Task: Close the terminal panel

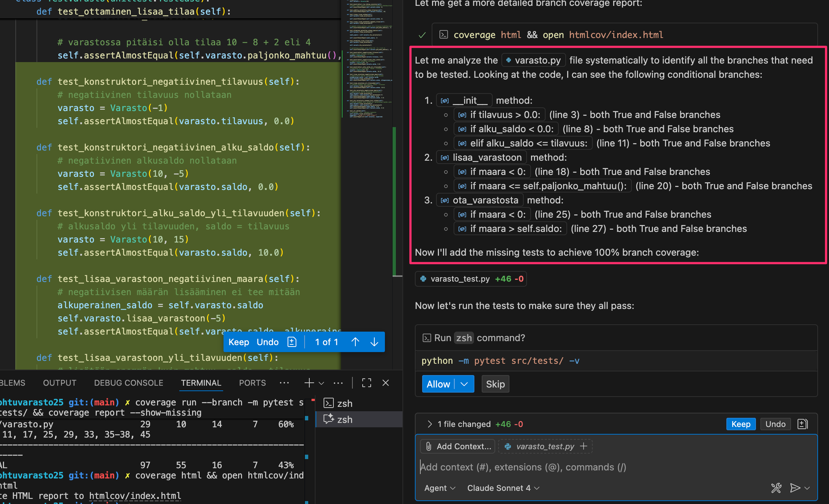Action: click(x=386, y=383)
